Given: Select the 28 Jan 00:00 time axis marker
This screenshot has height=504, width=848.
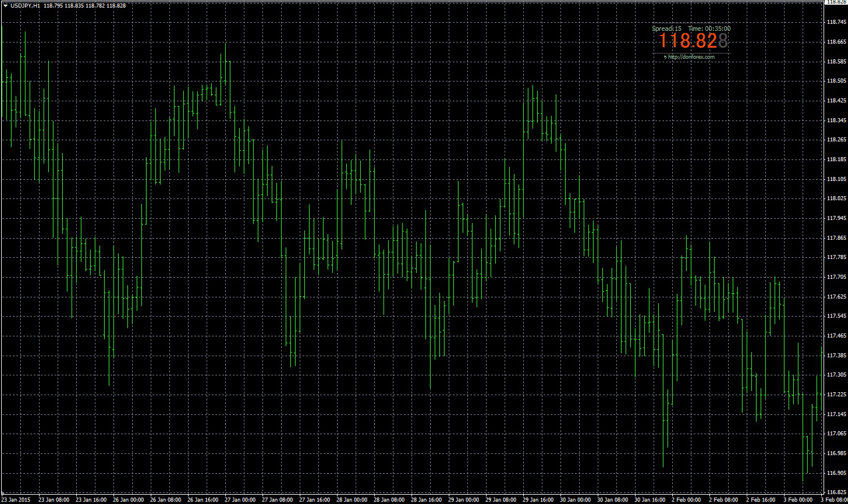Looking at the screenshot, I should click(x=352, y=499).
